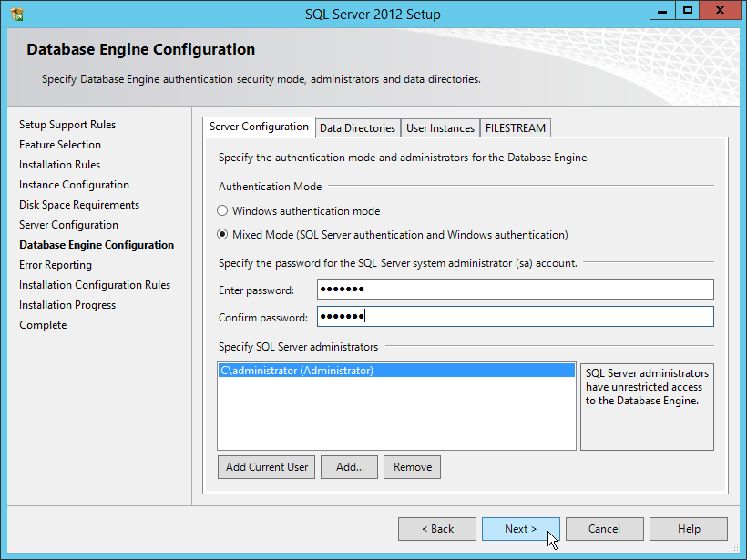The width and height of the screenshot is (747, 560).
Task: Select C\administrator in administrators list
Action: (297, 371)
